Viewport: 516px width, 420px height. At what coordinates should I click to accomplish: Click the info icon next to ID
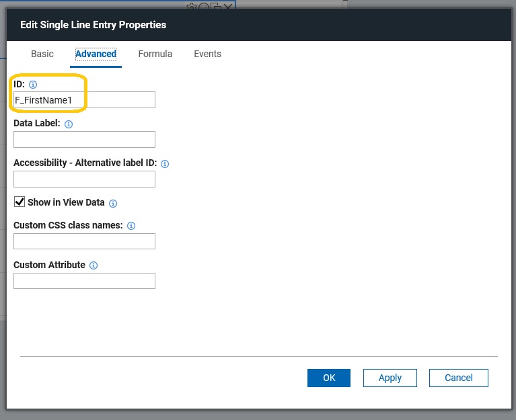pos(33,85)
